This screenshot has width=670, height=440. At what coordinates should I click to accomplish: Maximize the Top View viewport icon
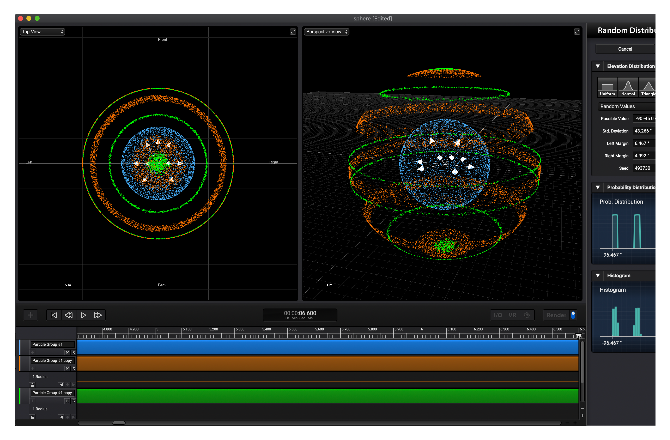292,32
